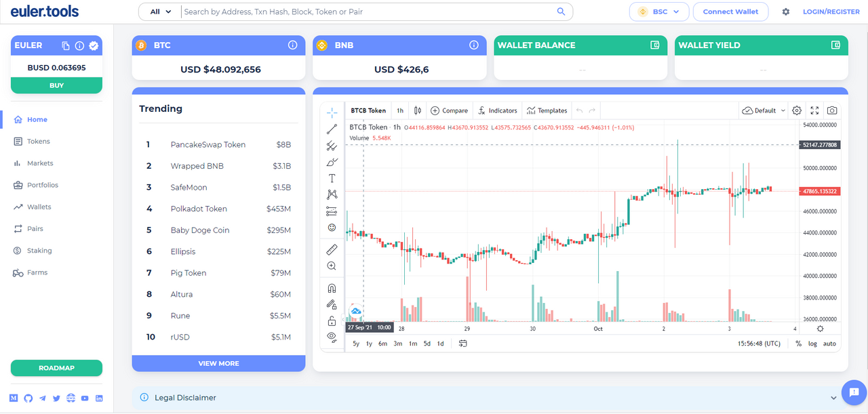Take a chart snapshot with camera icon
This screenshot has width=868, height=414.
[832, 110]
